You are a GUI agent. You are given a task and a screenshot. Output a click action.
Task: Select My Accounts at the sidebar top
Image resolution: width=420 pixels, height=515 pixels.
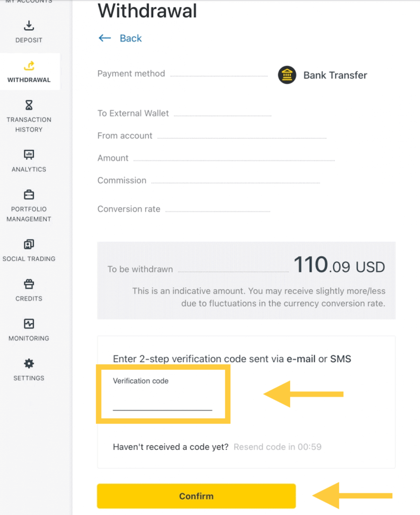pos(28,2)
